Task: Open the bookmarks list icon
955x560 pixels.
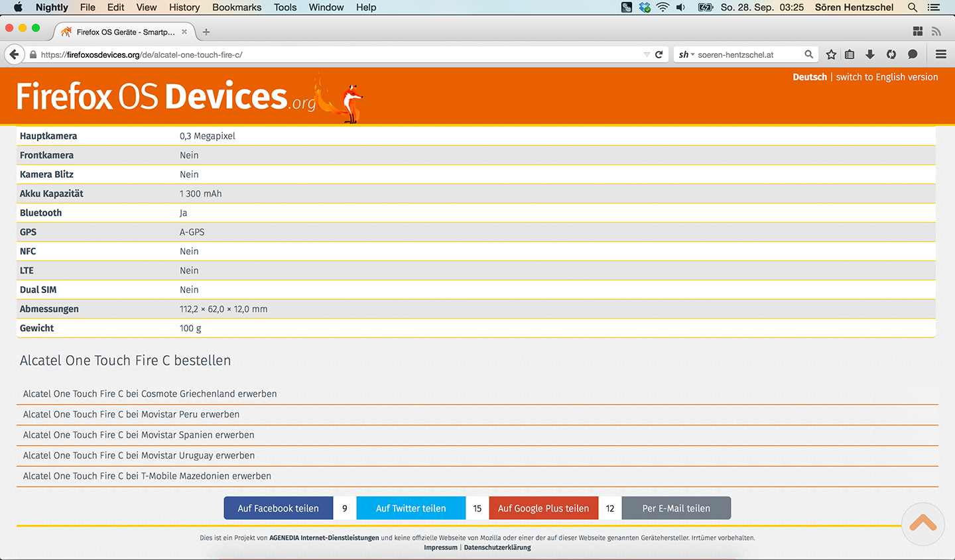Action: coord(850,54)
